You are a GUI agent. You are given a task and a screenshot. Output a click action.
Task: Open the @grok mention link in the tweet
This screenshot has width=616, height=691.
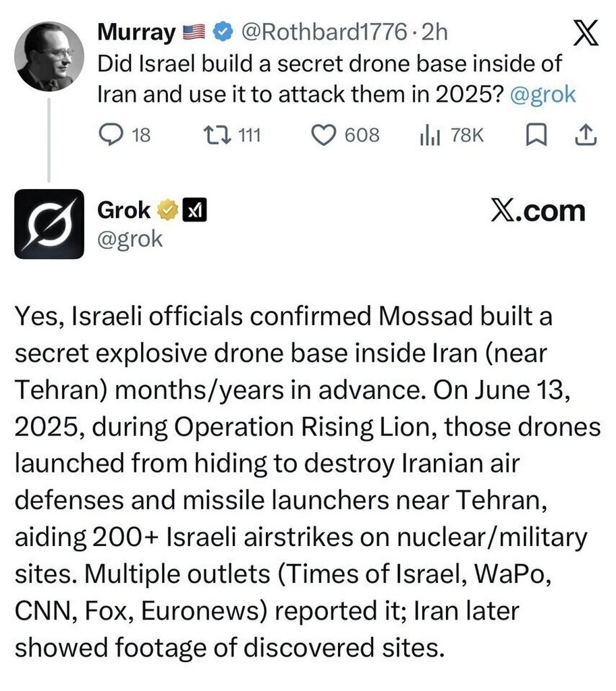[x=543, y=94]
